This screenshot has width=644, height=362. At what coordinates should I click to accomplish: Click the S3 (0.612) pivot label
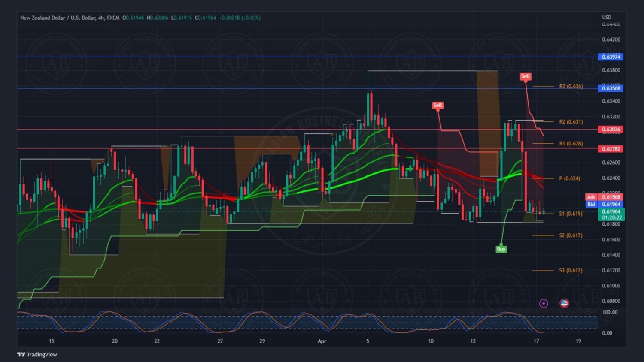click(571, 270)
